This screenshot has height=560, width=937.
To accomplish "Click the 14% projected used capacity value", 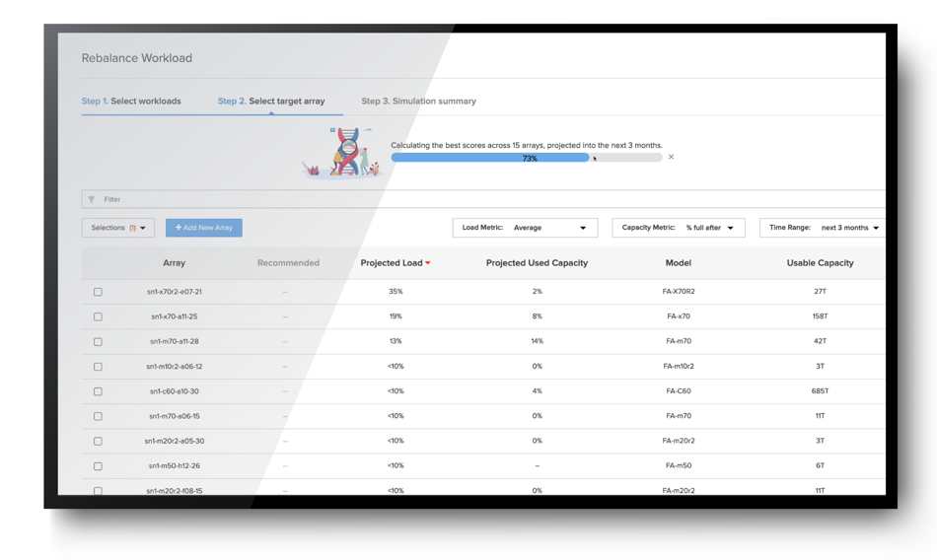I will coord(538,341).
